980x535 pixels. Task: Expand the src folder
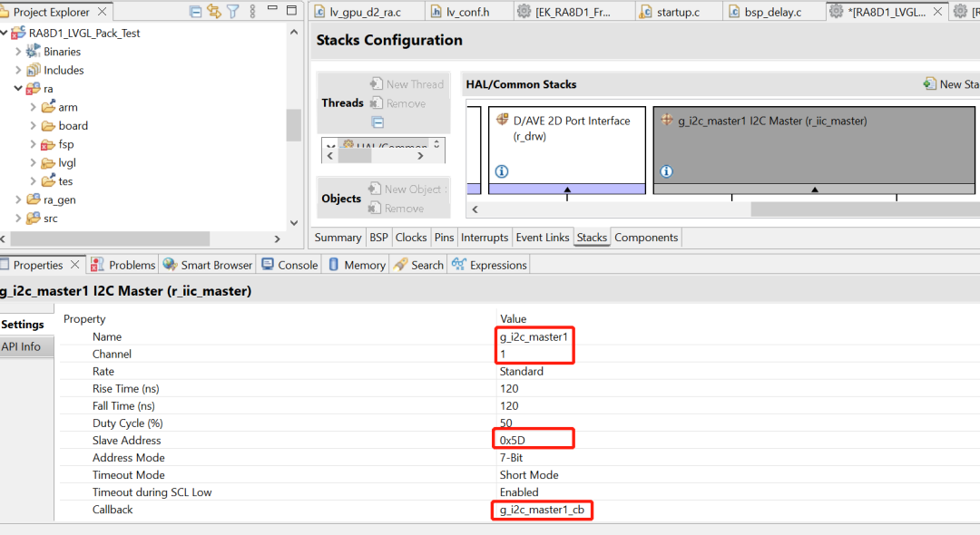point(18,218)
